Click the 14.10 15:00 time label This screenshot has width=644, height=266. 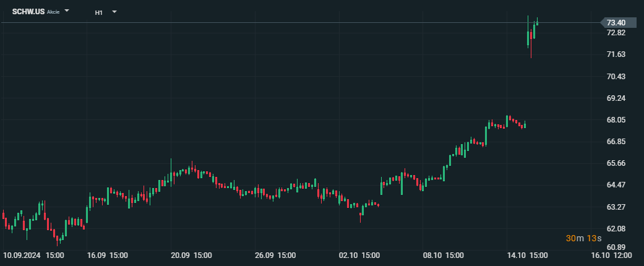[527, 255]
